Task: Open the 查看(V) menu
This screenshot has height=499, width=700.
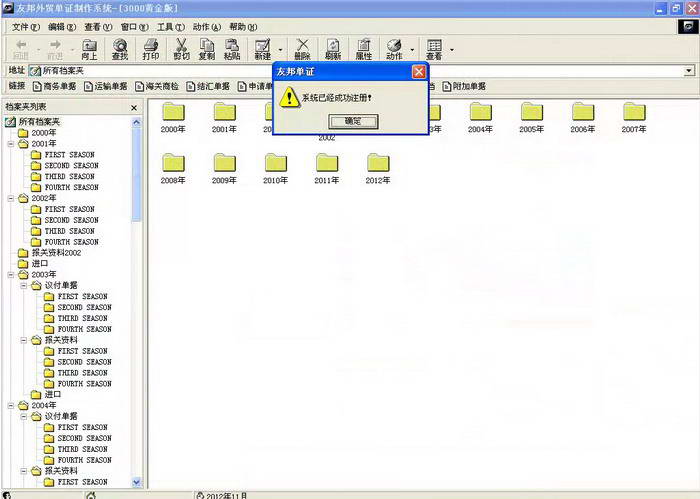Action: pos(98,27)
